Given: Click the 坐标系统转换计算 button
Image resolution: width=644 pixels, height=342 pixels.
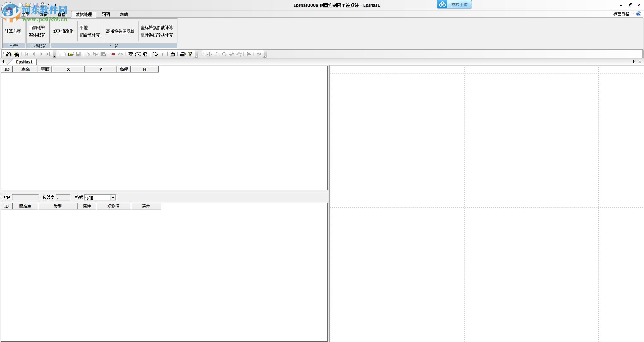Looking at the screenshot, I should point(157,35).
